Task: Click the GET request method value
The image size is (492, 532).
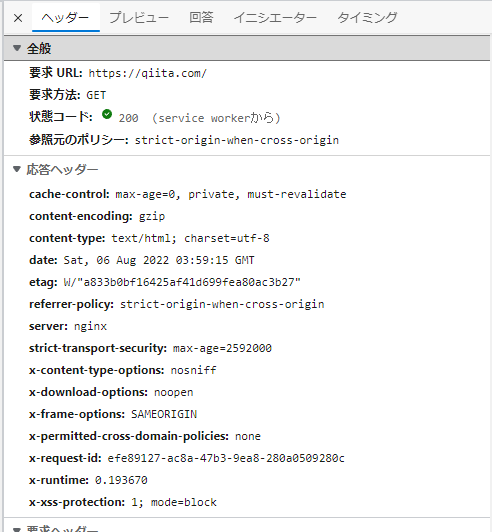Action: click(96, 95)
